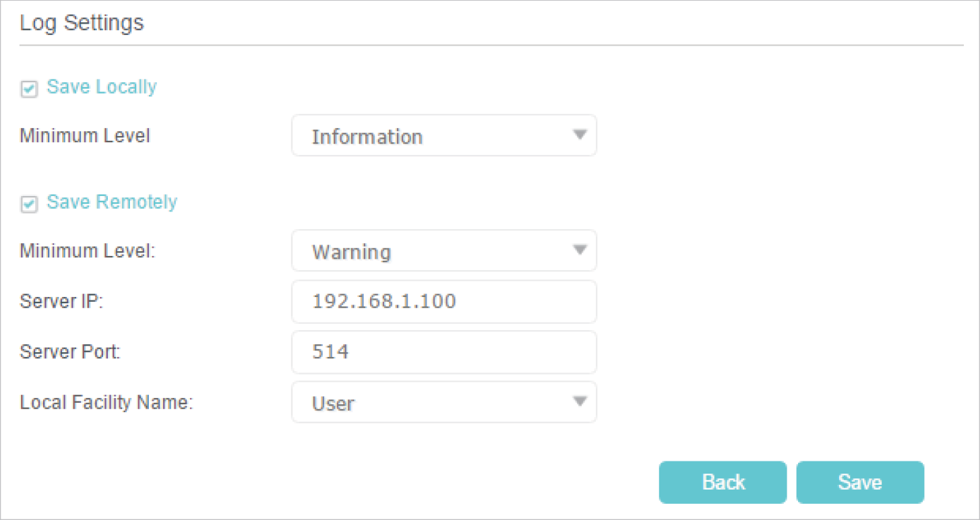Screen dimensions: 980x520
Task: Open the remote Minimum Level Warning dropdown
Action: (443, 251)
